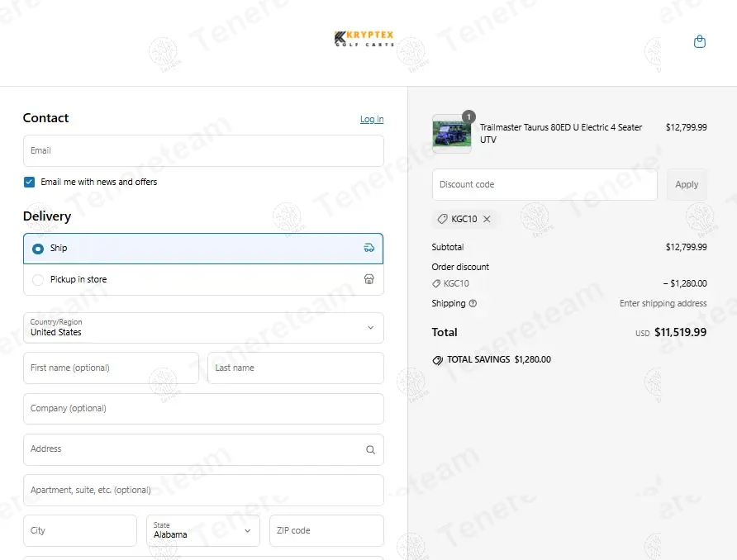Image resolution: width=737 pixels, height=560 pixels.
Task: Click the address search magnifier icon
Action: point(370,449)
